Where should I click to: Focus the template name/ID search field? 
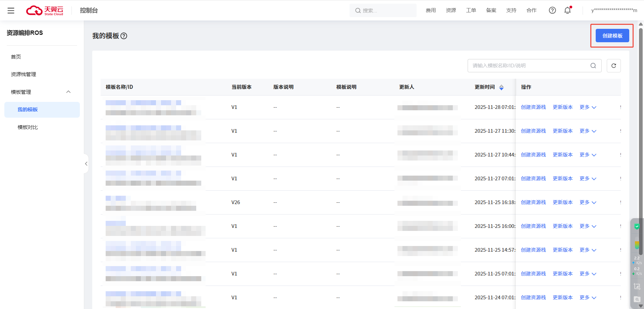click(528, 66)
